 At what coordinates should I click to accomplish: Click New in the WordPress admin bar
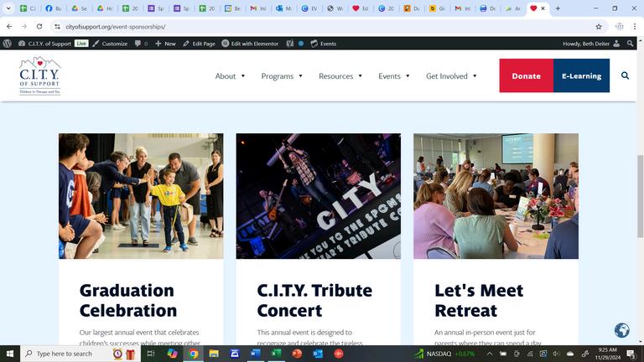(165, 44)
